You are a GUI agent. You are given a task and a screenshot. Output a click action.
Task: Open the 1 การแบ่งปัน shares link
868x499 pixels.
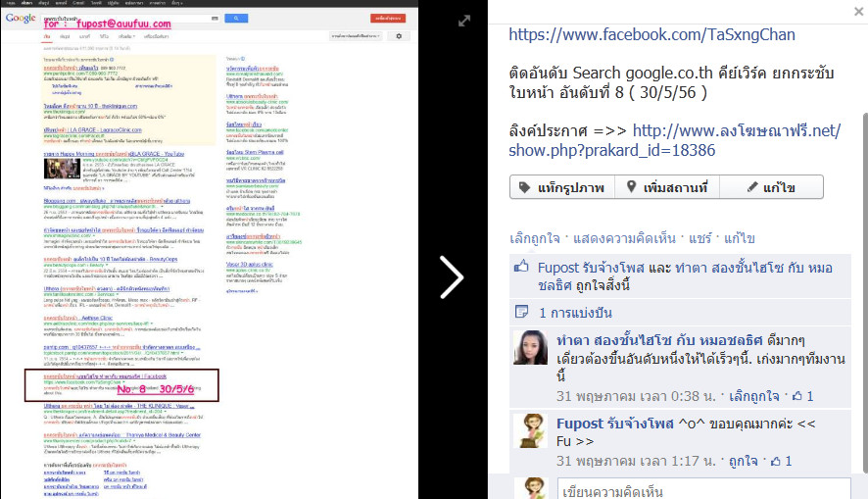tap(576, 313)
